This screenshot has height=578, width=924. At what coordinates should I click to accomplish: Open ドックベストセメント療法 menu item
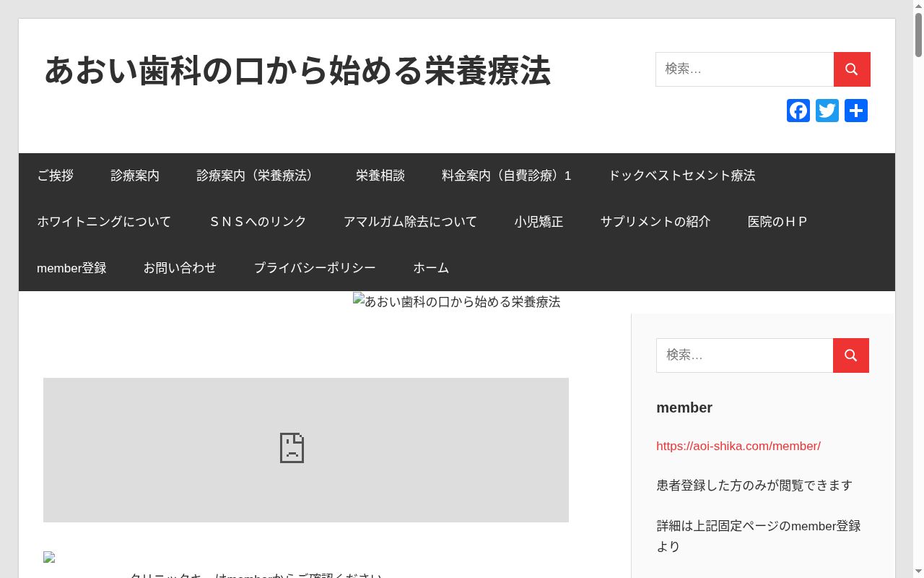click(x=682, y=176)
